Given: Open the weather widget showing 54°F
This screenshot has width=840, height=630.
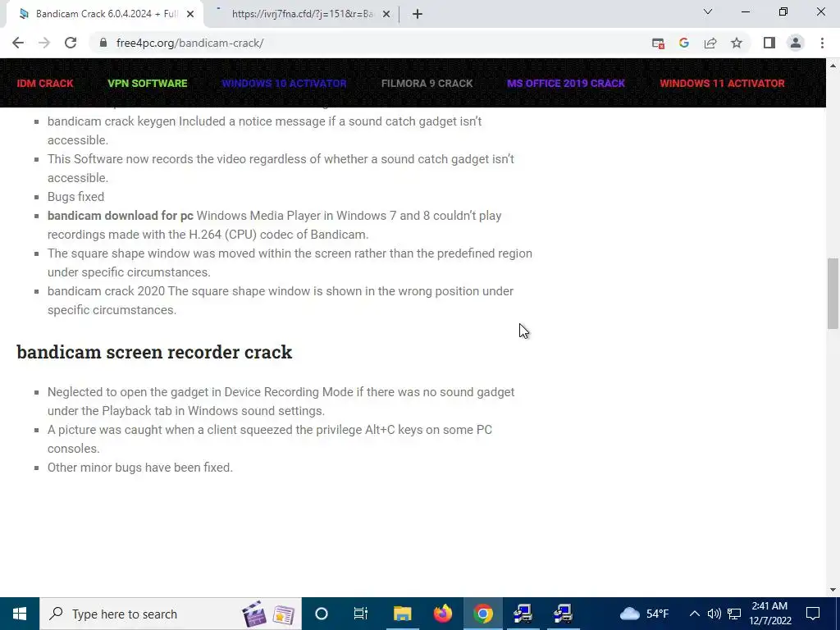Looking at the screenshot, I should pyautogui.click(x=644, y=614).
